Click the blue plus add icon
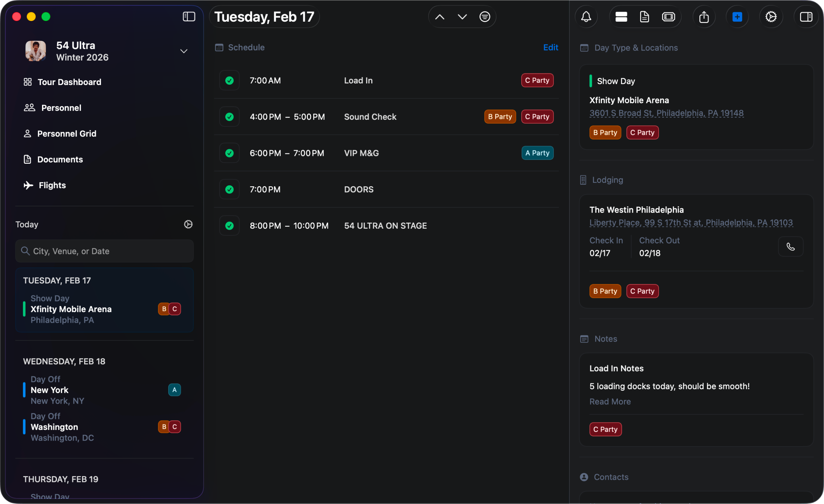The height and width of the screenshot is (504, 824). [x=737, y=16]
